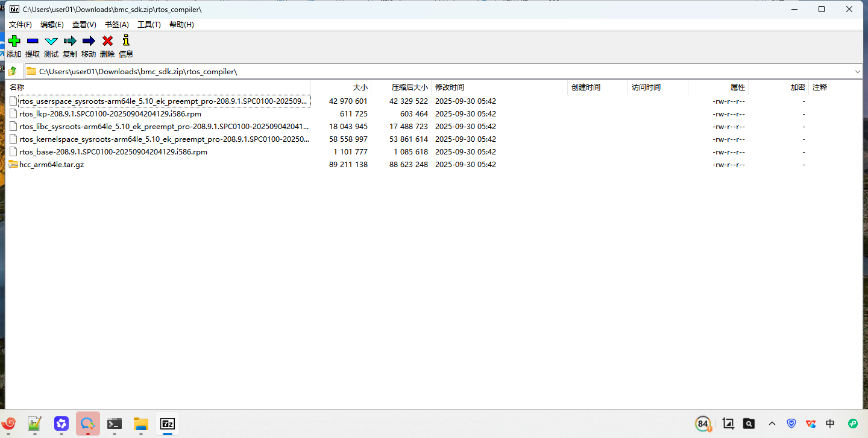Show hidden system tray icons chevron
The height and width of the screenshot is (438, 868).
click(772, 424)
